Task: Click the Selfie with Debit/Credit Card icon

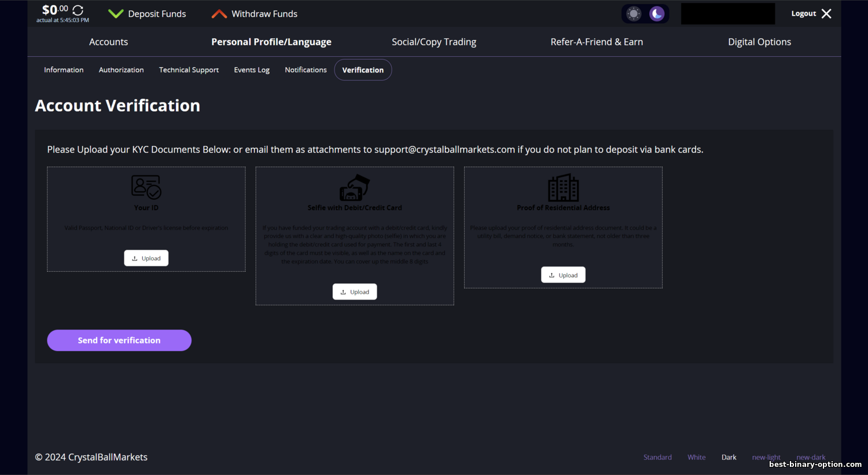Action: point(355,187)
